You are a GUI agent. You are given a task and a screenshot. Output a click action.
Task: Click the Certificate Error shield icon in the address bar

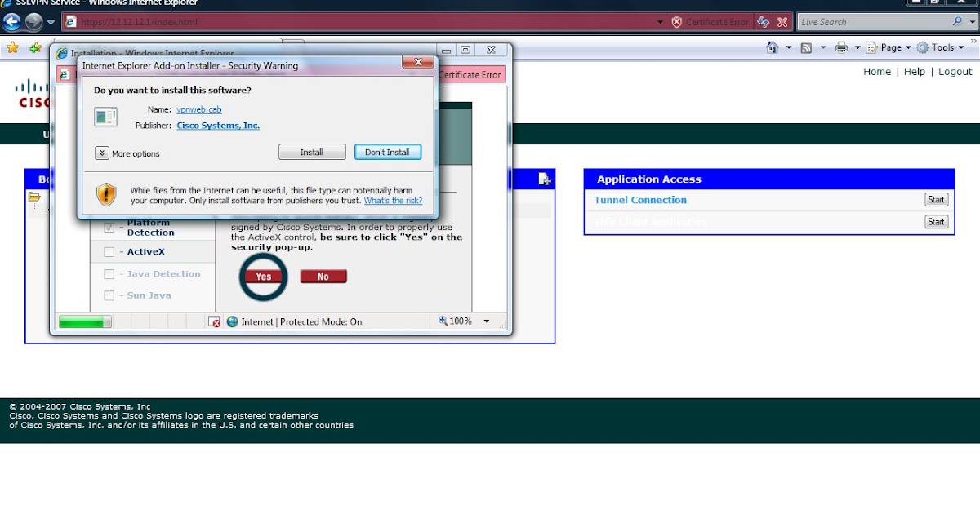tap(677, 22)
